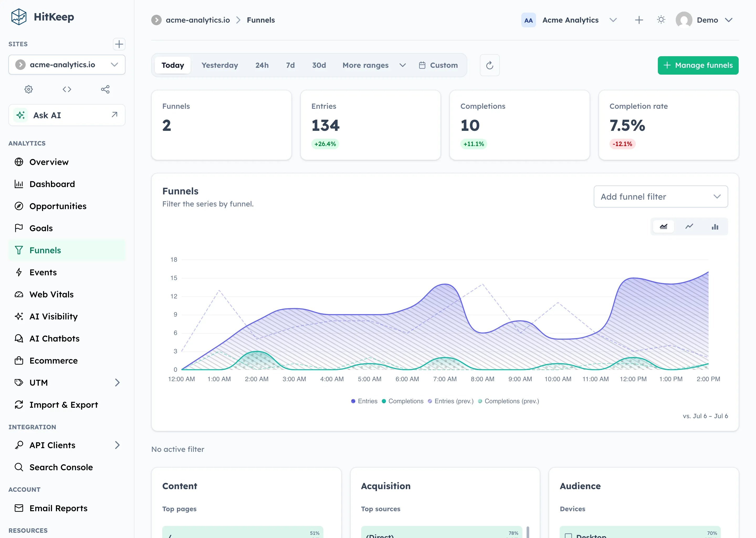The height and width of the screenshot is (538, 756).
Task: Select the 7d range tab
Action: (x=290, y=65)
